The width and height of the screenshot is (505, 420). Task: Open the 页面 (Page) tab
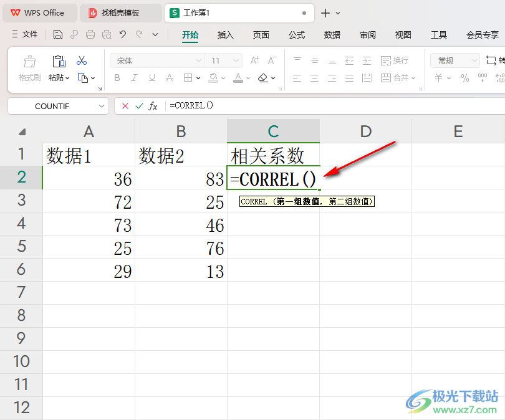261,34
